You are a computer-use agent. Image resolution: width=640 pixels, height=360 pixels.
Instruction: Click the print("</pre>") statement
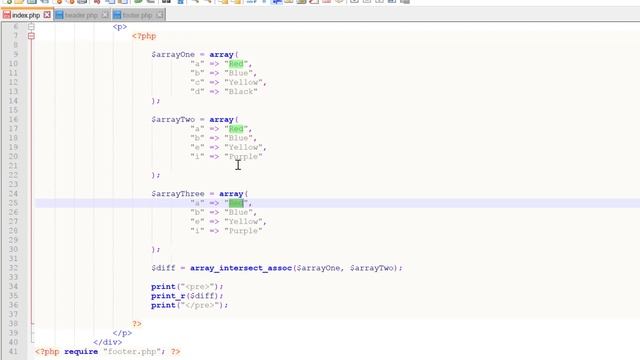coord(189,305)
